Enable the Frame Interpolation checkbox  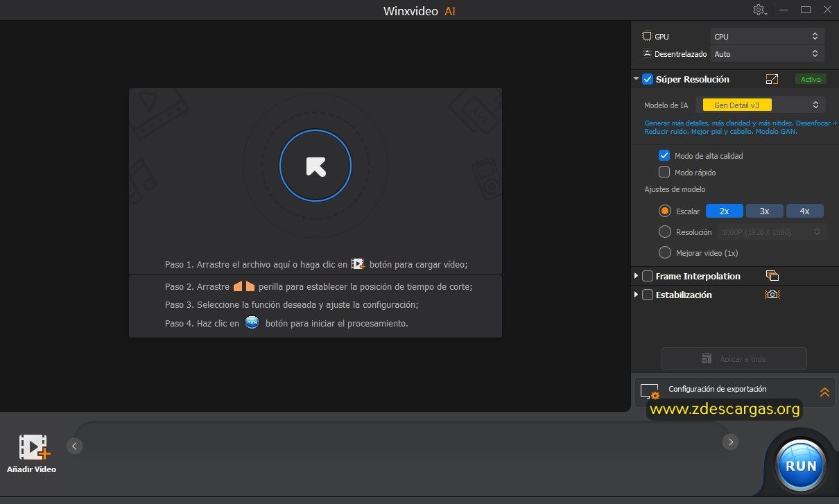(648, 276)
